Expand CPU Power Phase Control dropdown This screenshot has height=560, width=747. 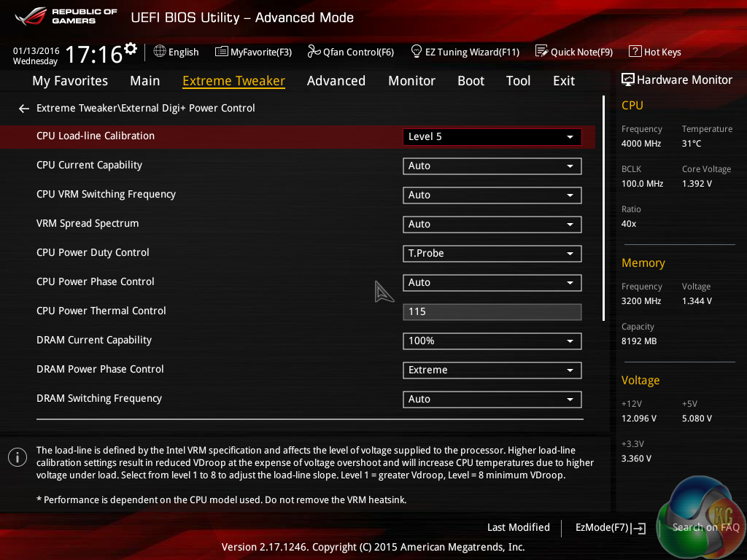pyautogui.click(x=492, y=283)
